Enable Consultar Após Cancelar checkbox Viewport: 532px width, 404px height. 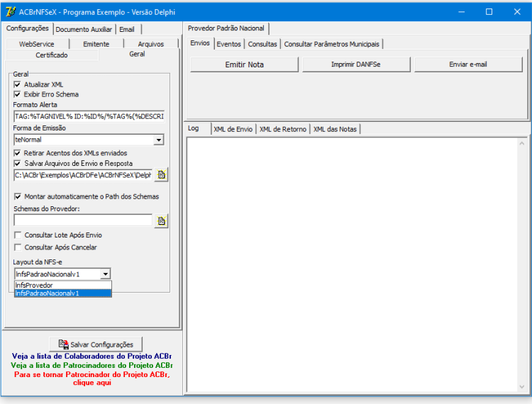click(x=18, y=247)
